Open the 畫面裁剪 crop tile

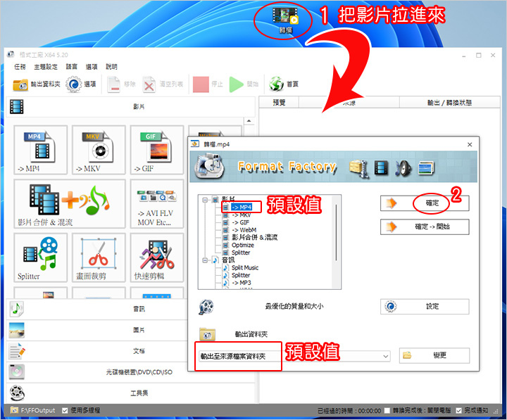(99, 257)
